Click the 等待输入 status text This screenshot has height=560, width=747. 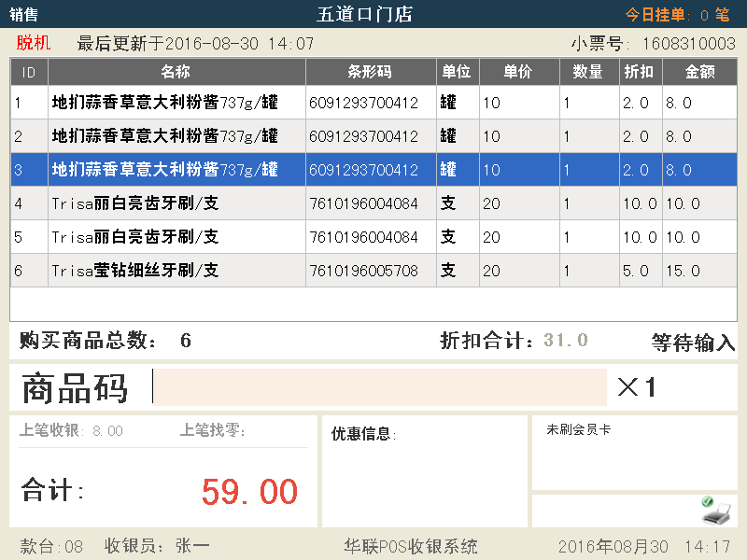click(x=693, y=342)
